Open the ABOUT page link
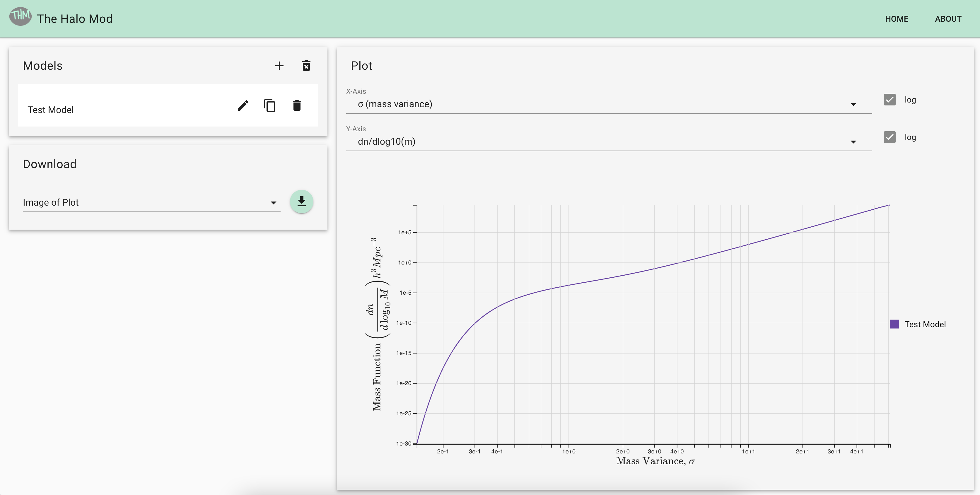980x495 pixels. point(948,19)
